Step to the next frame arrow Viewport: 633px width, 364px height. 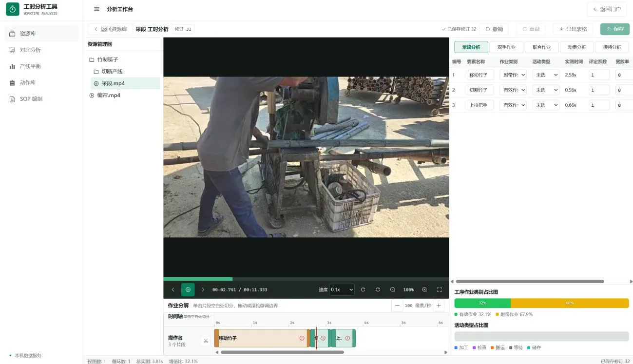203,289
